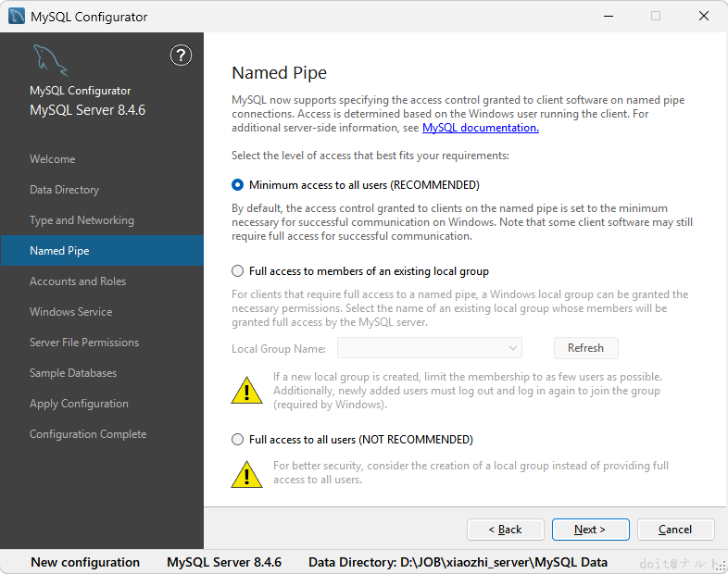Click the MySQL Configurator title bar app icon
Viewport: 728px width, 574px height.
17,17
